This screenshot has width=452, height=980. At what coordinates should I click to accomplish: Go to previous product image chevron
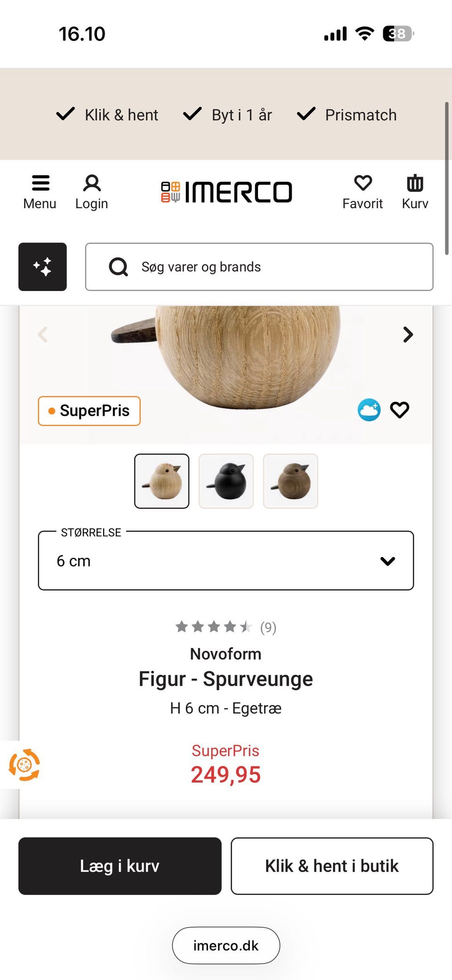click(43, 335)
